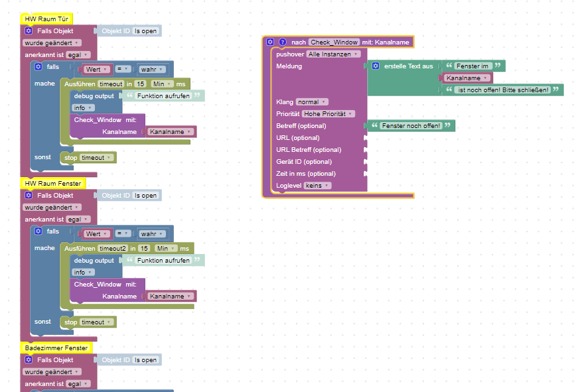Edit the 'timeout2' name field
The height and width of the screenshot is (392, 576).
(x=112, y=249)
